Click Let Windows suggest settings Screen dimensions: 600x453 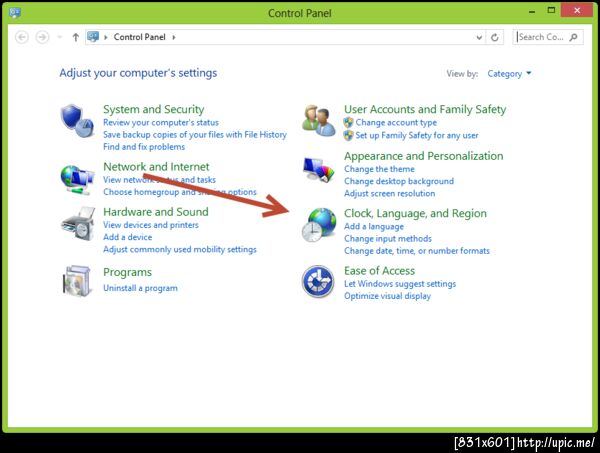400,284
